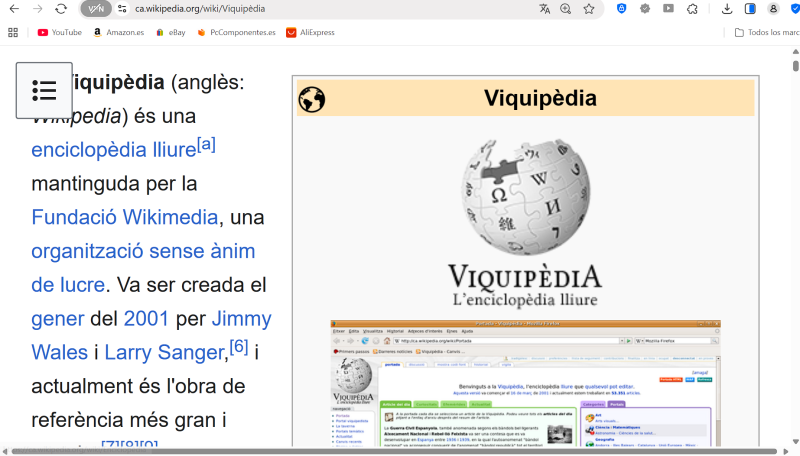Viewport: 800px width, 456px height.
Task: Click the vertical scrollbar thumb
Action: tap(795, 66)
